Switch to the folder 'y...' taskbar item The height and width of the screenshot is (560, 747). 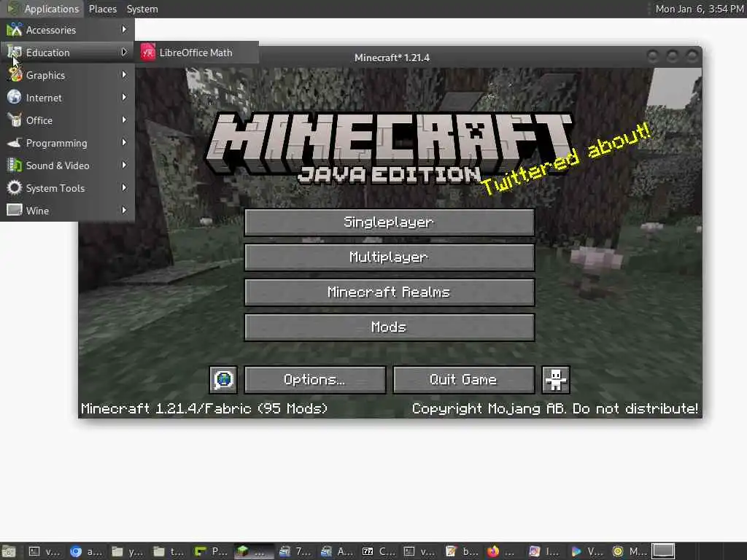click(x=127, y=551)
